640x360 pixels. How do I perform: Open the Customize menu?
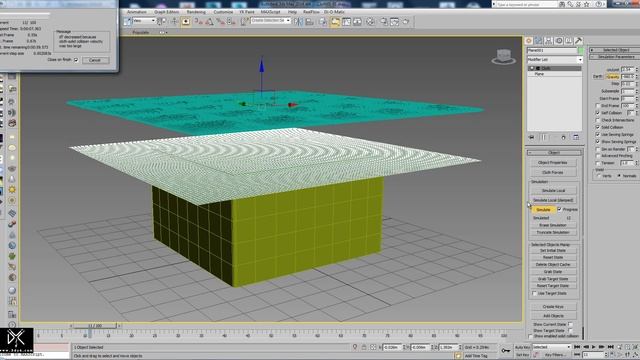click(x=223, y=12)
